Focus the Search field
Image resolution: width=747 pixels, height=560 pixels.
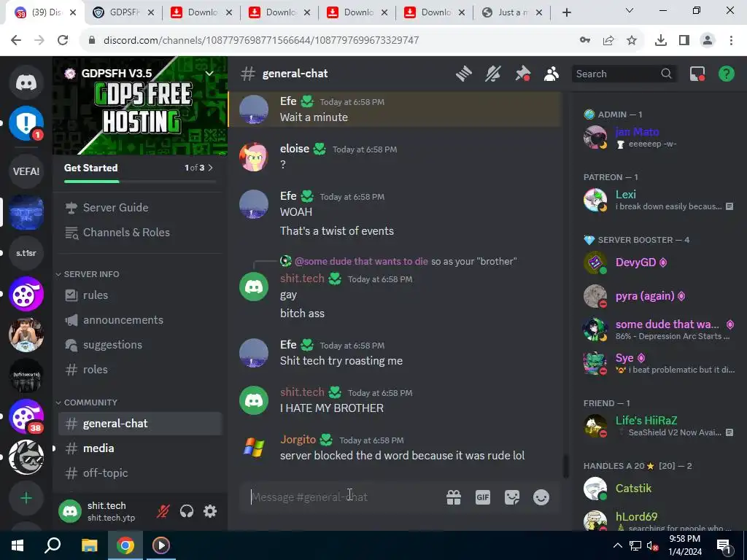tap(624, 74)
